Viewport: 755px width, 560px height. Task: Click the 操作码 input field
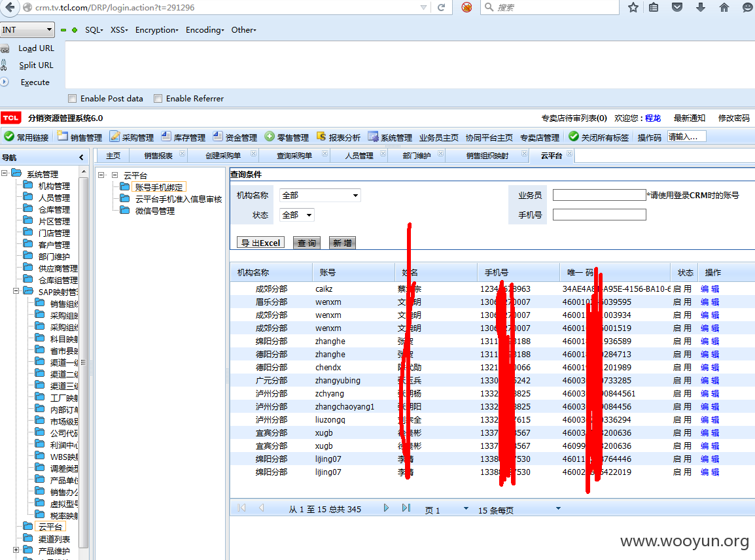(x=686, y=137)
